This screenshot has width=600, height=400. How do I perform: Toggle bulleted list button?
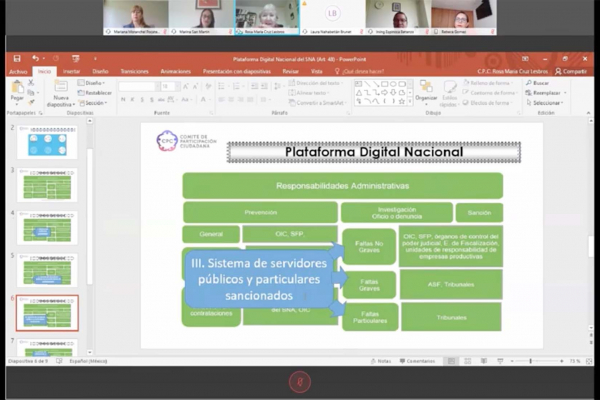222,87
